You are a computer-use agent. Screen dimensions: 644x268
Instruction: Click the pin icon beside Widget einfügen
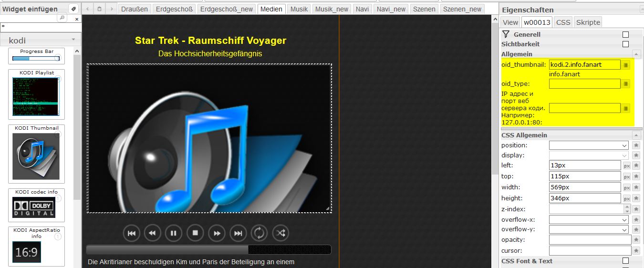pos(73,9)
